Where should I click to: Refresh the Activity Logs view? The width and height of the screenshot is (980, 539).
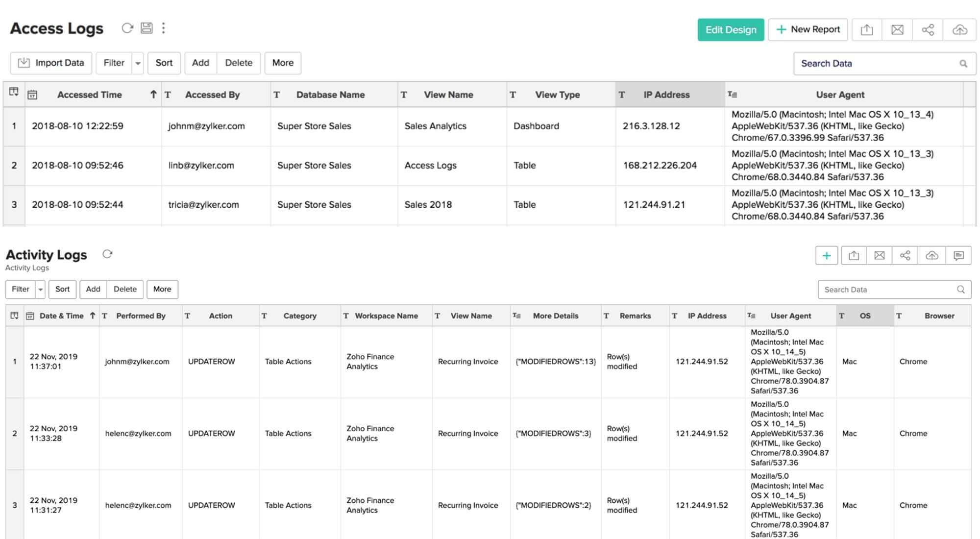(x=107, y=254)
